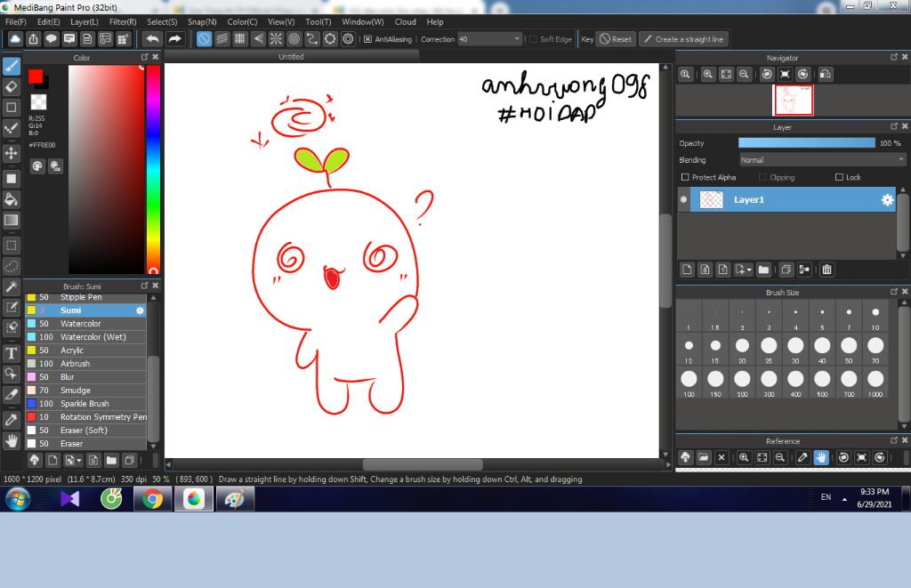Click the Undo arrow
Screen dimensions: 911x588
(153, 39)
